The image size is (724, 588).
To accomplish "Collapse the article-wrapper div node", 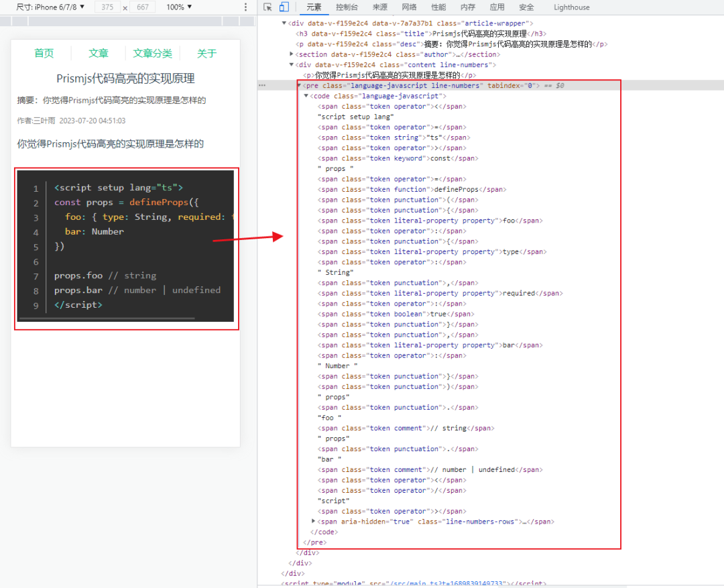I will click(284, 23).
